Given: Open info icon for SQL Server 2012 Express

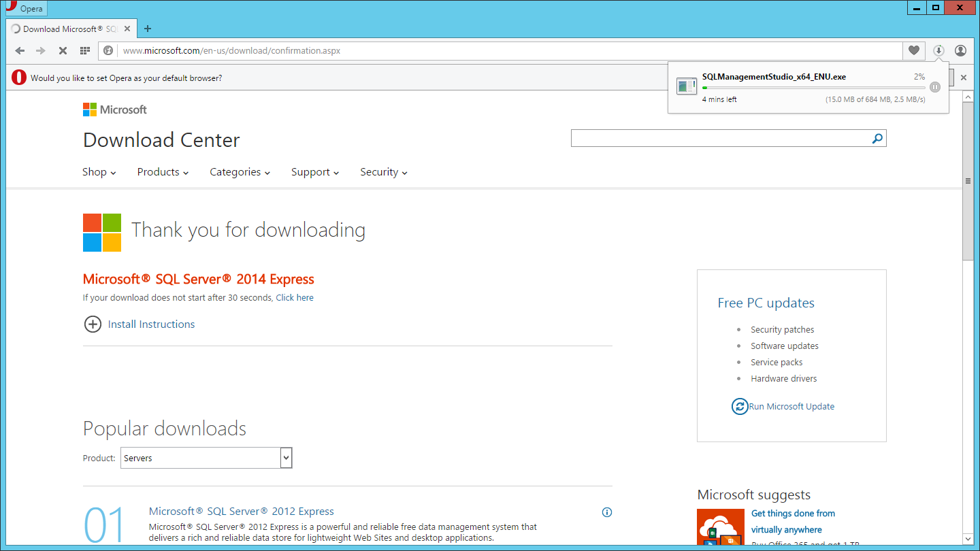Looking at the screenshot, I should pos(607,512).
